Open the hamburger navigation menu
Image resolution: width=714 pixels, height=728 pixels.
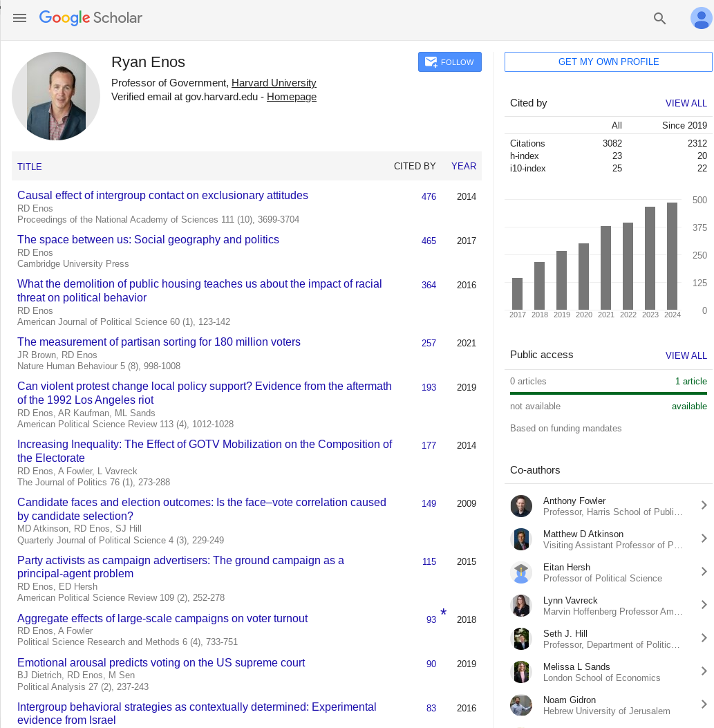(19, 18)
